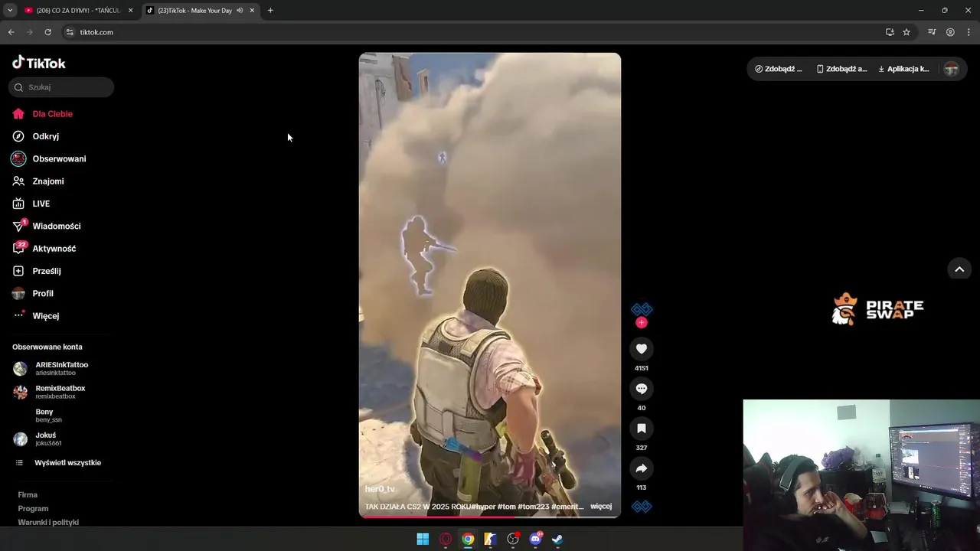Open the tab search dropdown arrow
Viewport: 980px width, 551px height.
[x=10, y=11]
